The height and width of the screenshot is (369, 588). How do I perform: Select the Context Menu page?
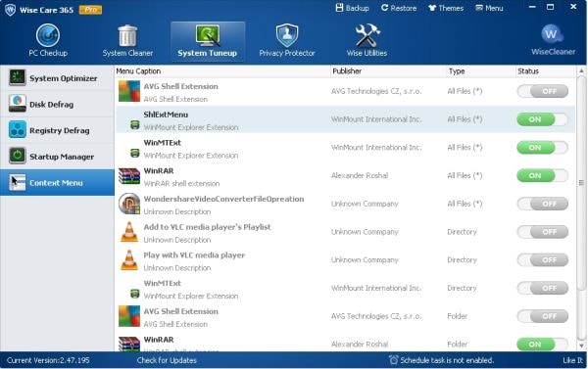pos(58,182)
